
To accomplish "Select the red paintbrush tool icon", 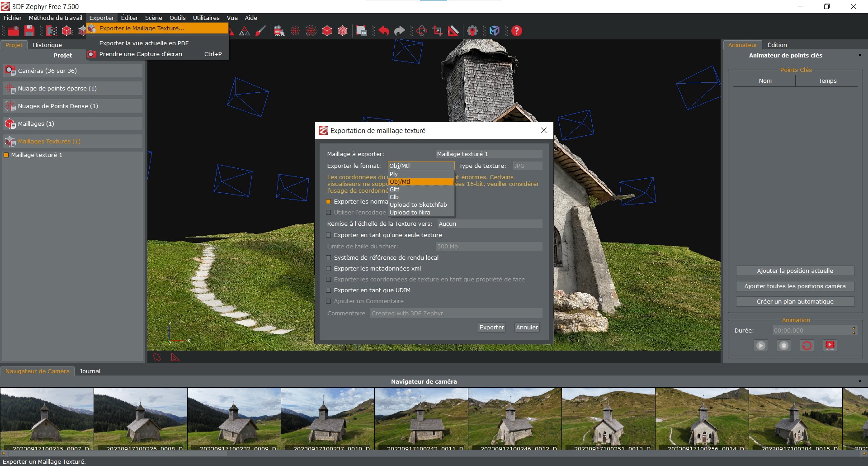I will coord(260,31).
